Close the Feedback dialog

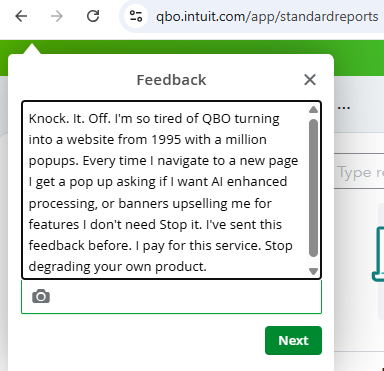(310, 80)
